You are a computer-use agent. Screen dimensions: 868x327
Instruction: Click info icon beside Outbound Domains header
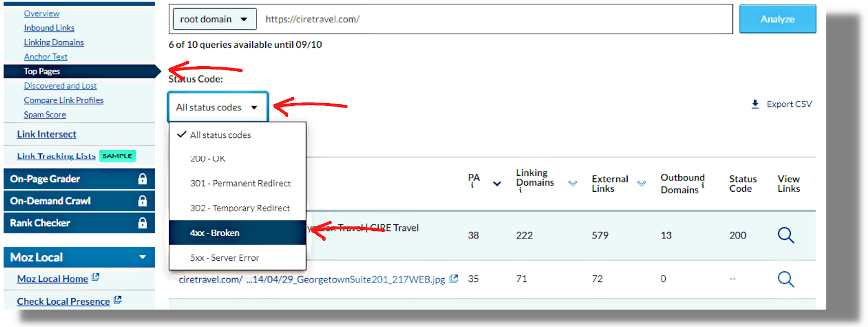703,185
